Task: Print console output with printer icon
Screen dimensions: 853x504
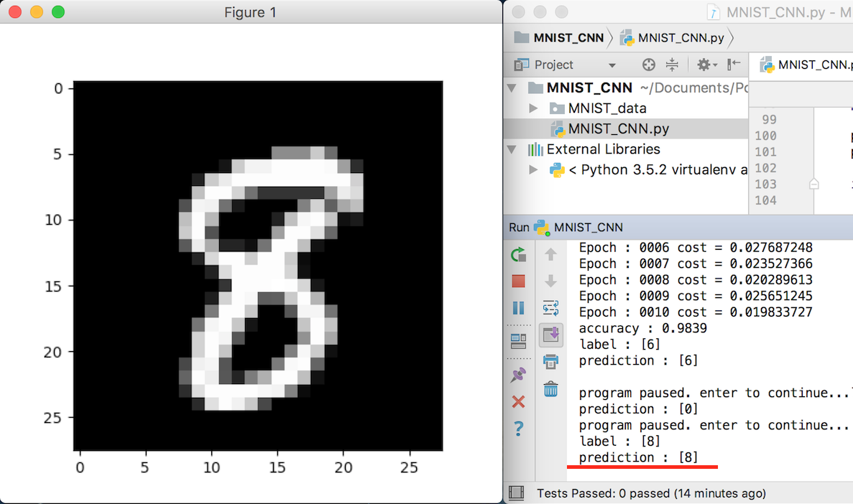Action: point(550,362)
